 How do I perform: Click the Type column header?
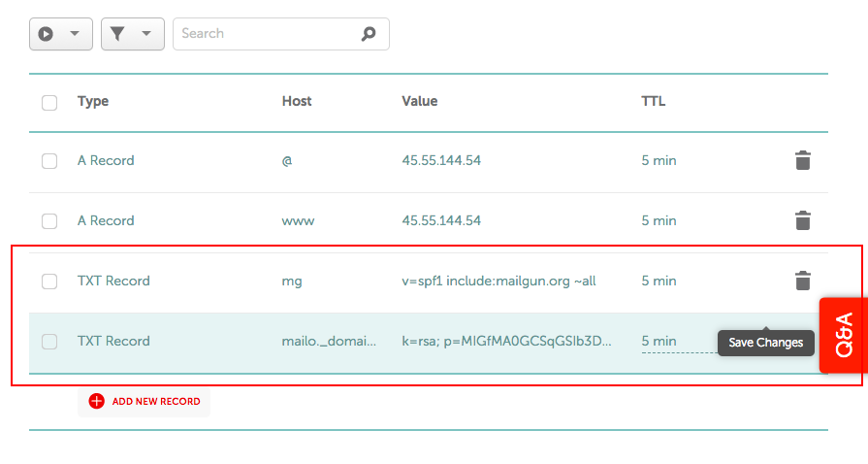coord(93,102)
